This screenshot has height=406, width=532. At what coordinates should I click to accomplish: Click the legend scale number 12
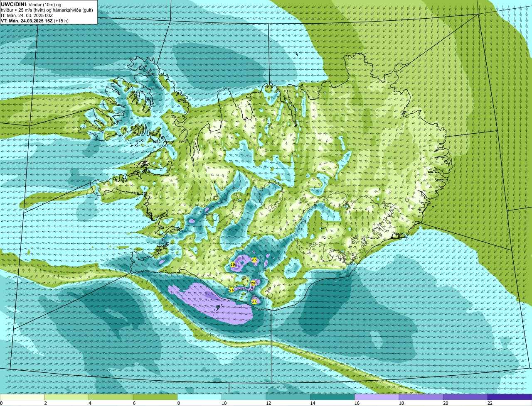[268, 403]
